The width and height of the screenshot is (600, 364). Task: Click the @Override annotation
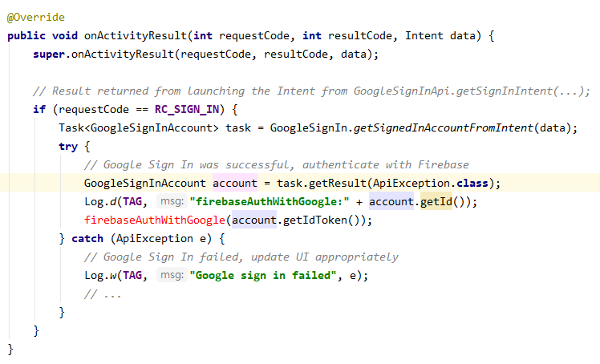[36, 18]
